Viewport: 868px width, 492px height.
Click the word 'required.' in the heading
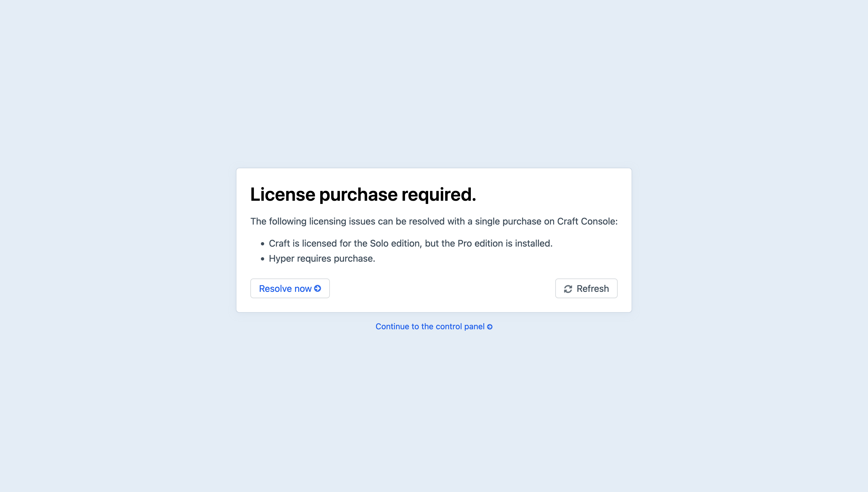[439, 194]
